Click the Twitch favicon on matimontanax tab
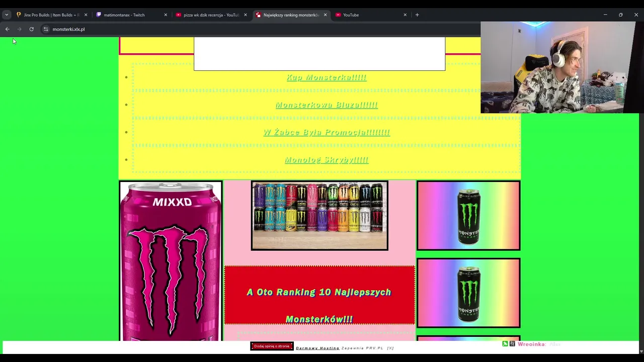This screenshot has width=644, height=362. pyautogui.click(x=99, y=15)
